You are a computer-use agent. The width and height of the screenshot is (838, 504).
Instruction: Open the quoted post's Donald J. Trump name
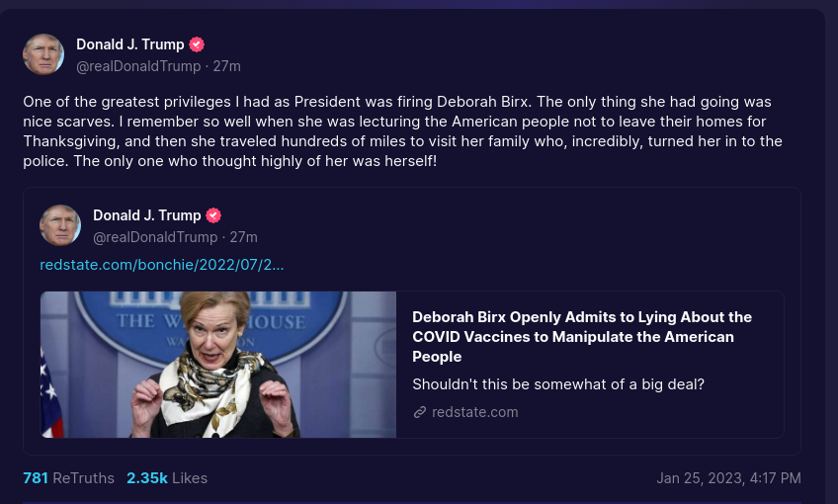(147, 215)
